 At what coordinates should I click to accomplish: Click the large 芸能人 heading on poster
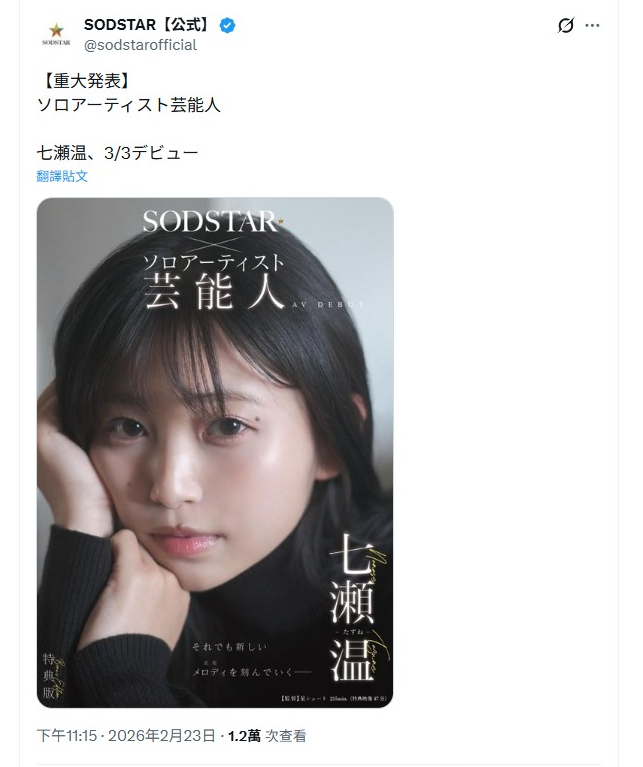pos(214,289)
